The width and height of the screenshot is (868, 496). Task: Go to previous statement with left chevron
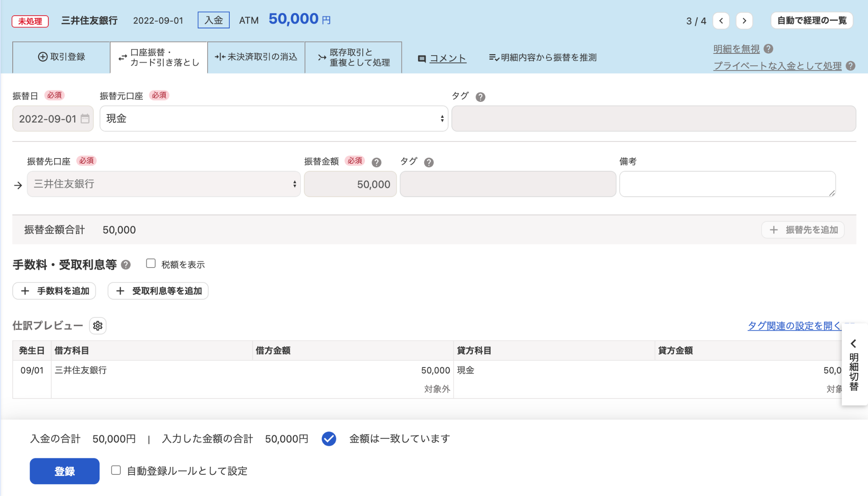coord(721,20)
